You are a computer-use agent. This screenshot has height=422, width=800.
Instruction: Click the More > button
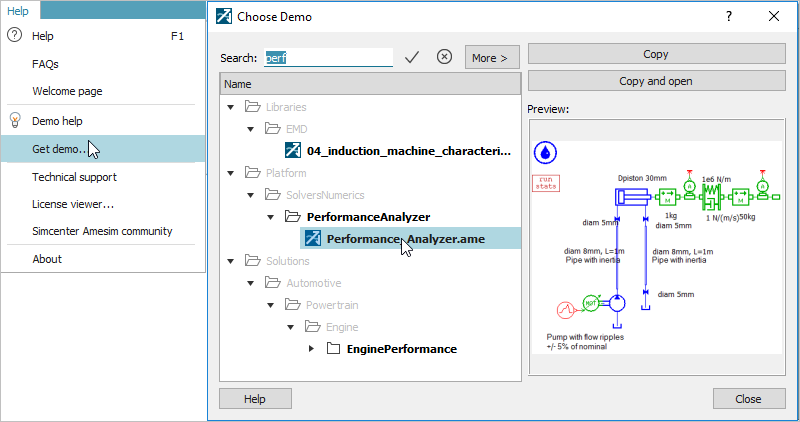click(x=492, y=57)
